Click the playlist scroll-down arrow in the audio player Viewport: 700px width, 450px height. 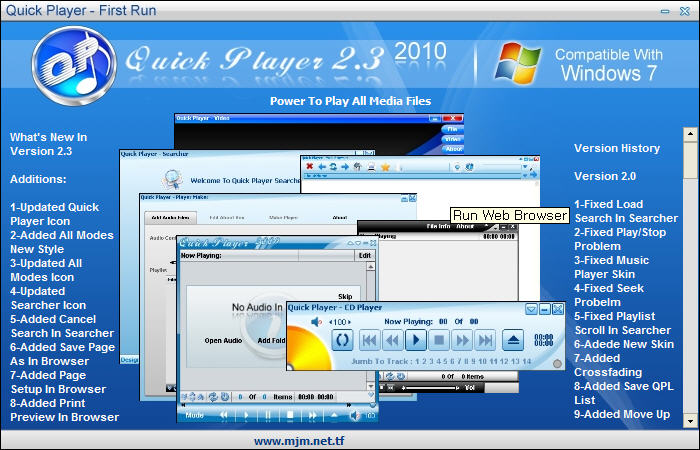point(371,386)
